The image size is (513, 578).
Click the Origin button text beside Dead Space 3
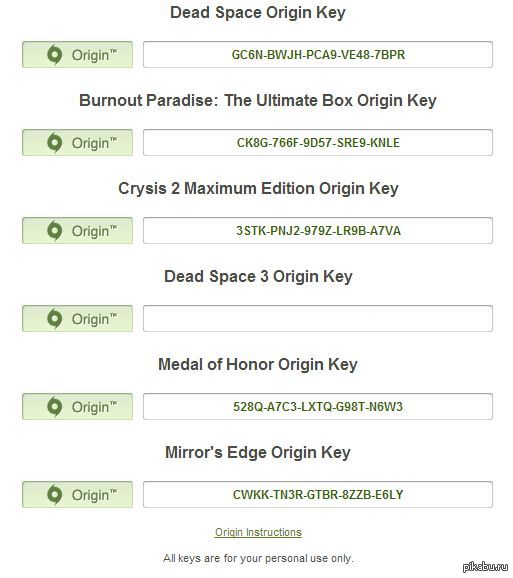click(94, 320)
